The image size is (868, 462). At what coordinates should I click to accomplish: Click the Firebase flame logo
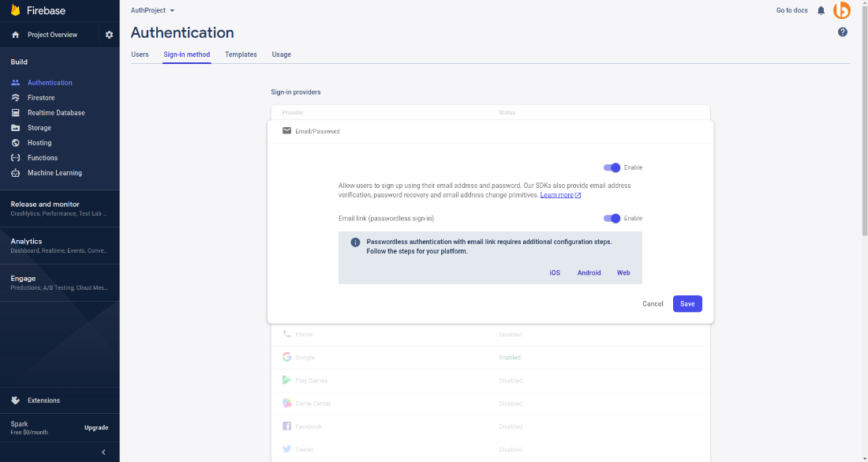[16, 10]
